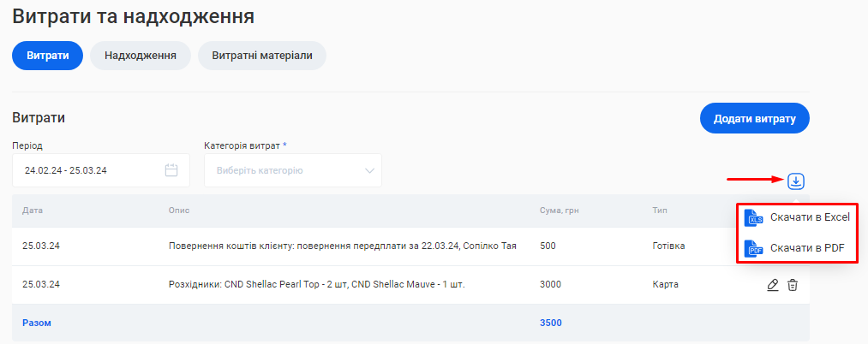Click the XLS file icon in export menu
868x344 pixels.
[x=753, y=217]
